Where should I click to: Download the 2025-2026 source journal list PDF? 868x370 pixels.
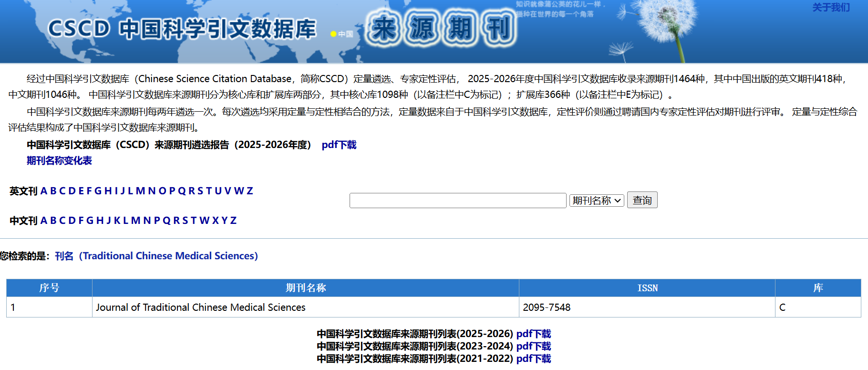pos(533,334)
